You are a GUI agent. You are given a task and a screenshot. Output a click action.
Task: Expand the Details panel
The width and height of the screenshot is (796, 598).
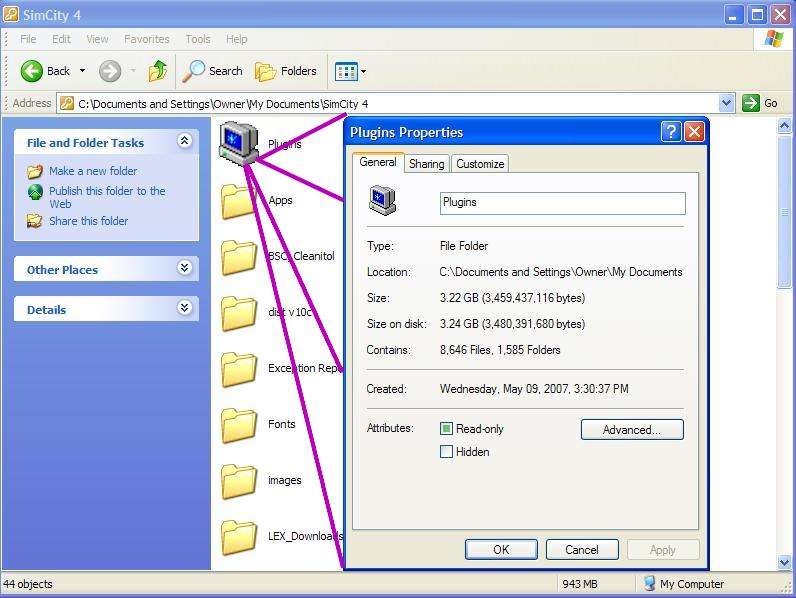pyautogui.click(x=185, y=308)
